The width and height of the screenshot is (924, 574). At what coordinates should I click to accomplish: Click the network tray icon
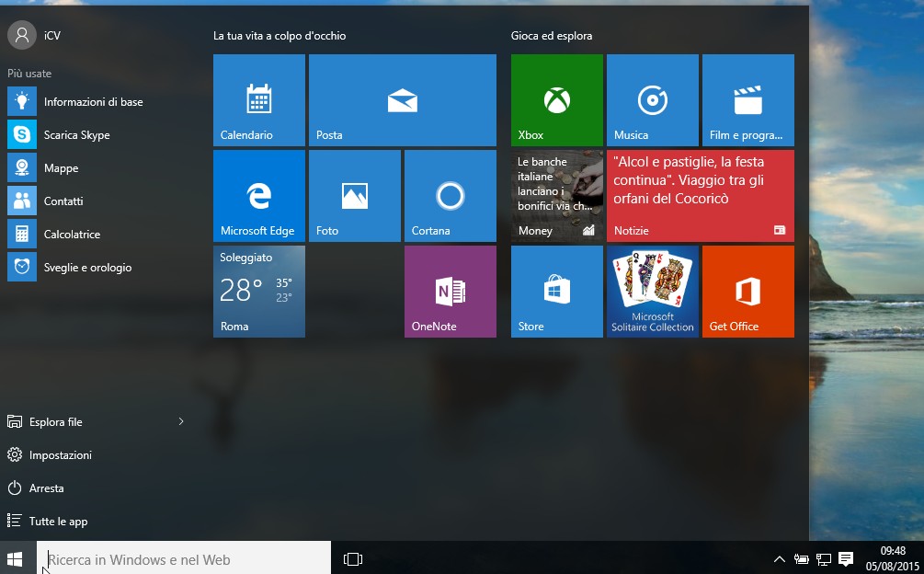tap(823, 558)
